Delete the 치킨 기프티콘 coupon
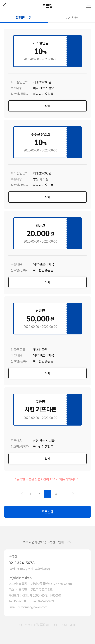 pos(47,459)
